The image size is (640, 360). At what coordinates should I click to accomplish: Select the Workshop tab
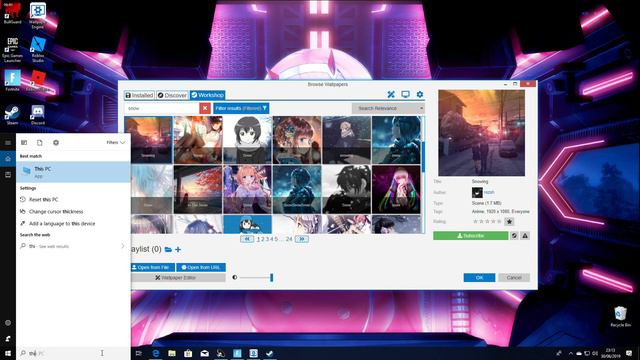(x=207, y=95)
